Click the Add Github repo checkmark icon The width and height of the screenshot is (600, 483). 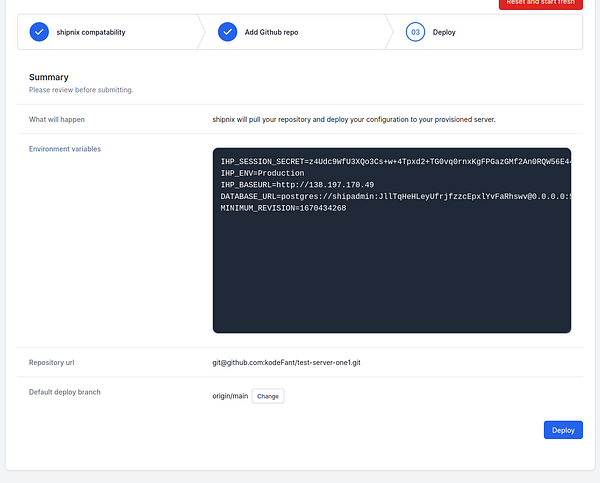click(227, 32)
